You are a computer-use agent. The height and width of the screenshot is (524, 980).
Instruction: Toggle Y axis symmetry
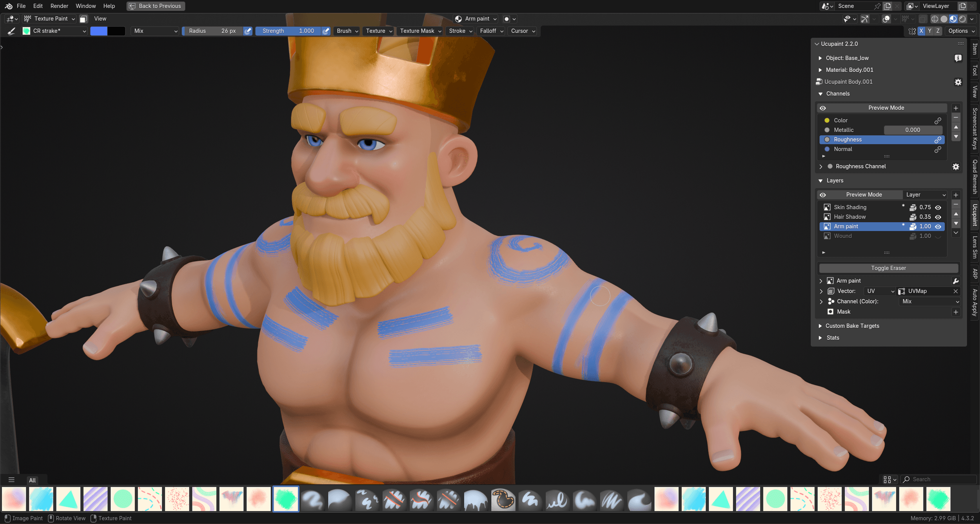click(929, 31)
